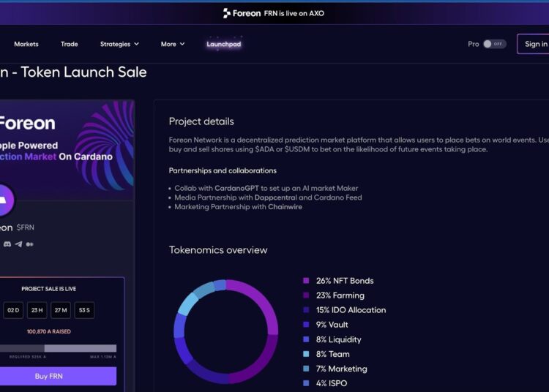The image size is (549, 392).
Task: Click the $FRN ticker label
Action: pos(26,227)
